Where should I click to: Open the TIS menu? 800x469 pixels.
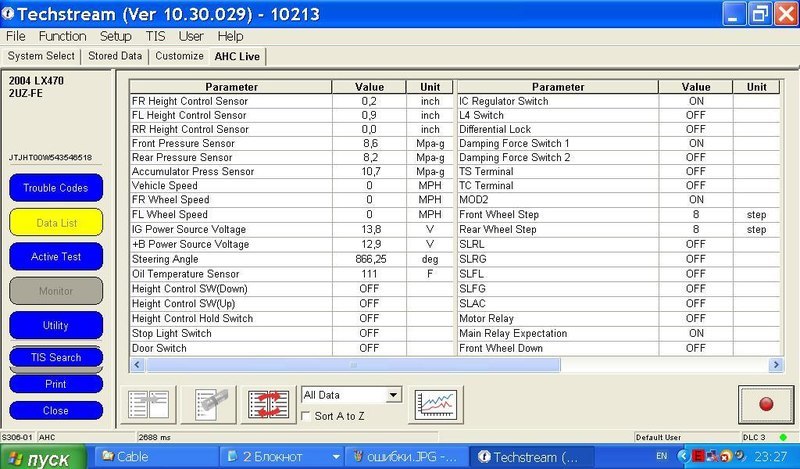pyautogui.click(x=154, y=36)
